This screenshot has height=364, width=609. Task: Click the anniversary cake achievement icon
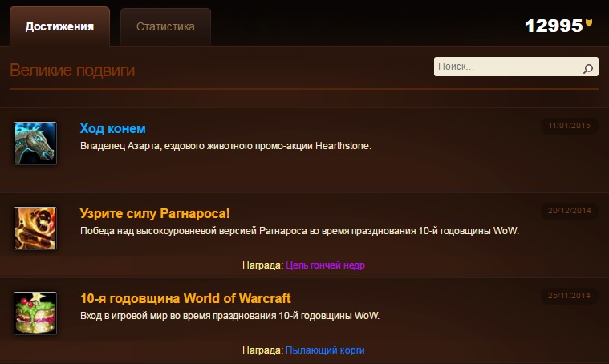click(35, 313)
